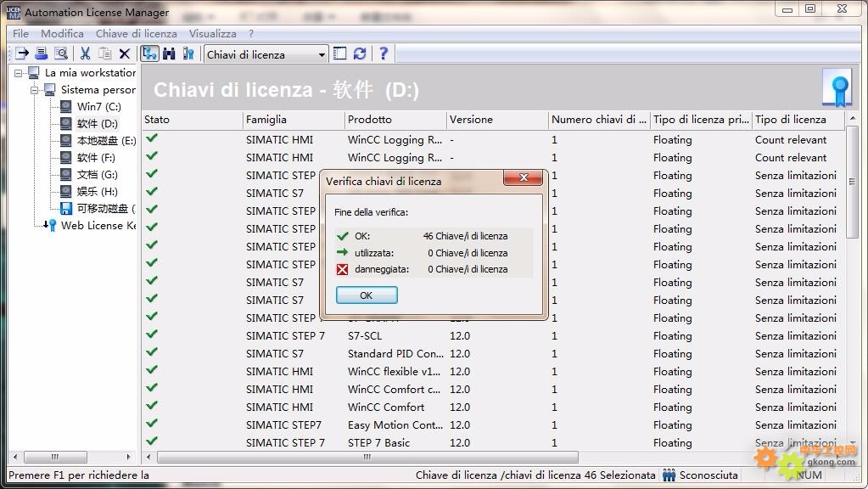Close the 'Verifica chiavi di licenza' dialog

tap(524, 177)
